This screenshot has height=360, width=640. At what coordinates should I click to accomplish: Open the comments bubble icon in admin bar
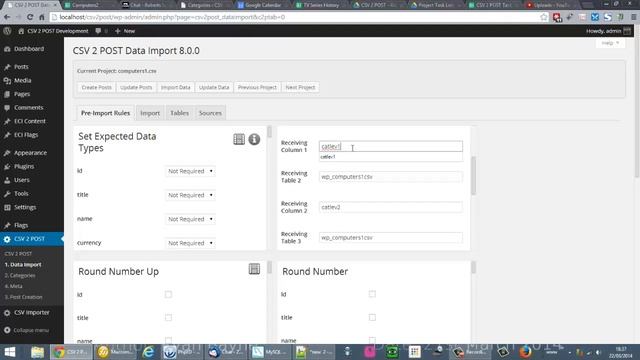click(x=98, y=31)
